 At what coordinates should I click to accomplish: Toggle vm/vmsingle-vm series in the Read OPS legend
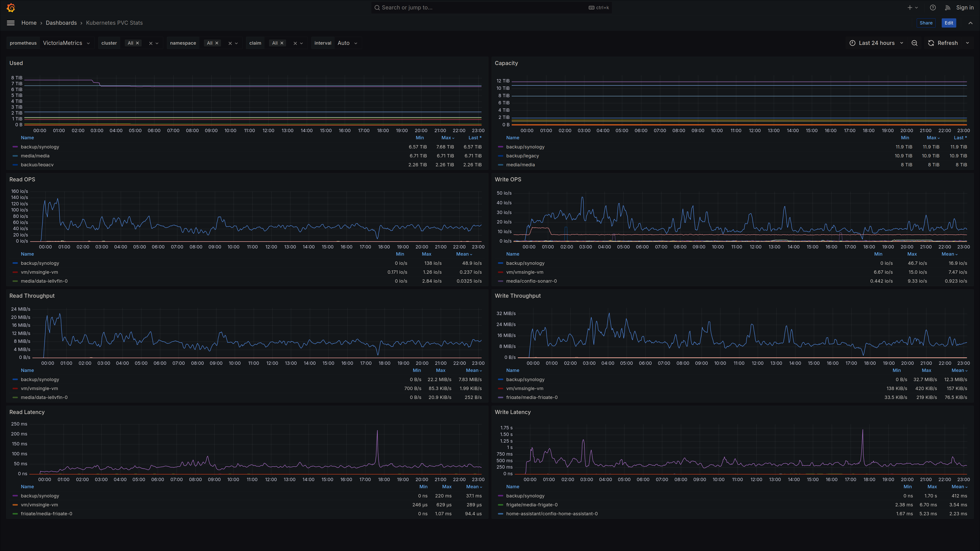tap(39, 272)
